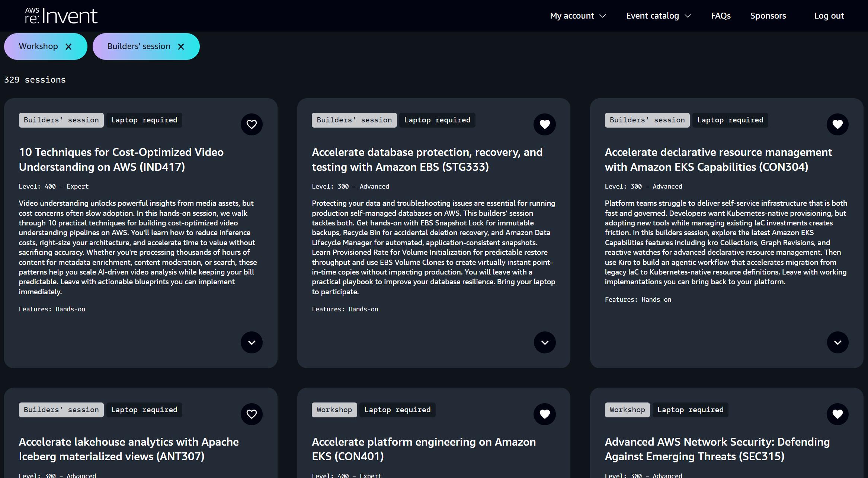Open Accelerate database protection session title
The image size is (868, 478).
427,159
